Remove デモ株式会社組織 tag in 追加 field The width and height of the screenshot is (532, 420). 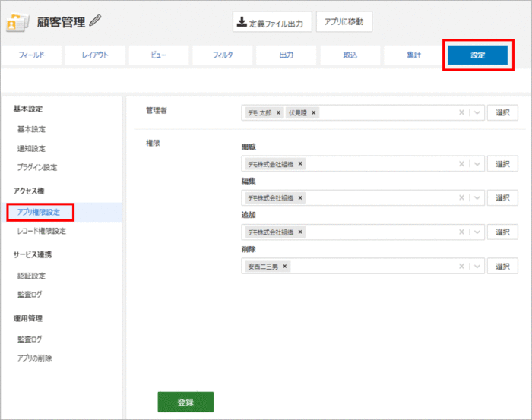[x=300, y=232]
